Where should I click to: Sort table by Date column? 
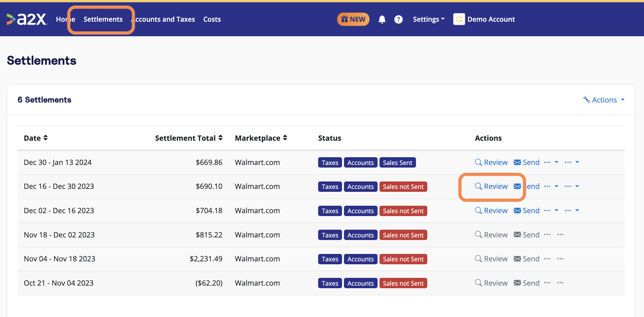tap(36, 138)
